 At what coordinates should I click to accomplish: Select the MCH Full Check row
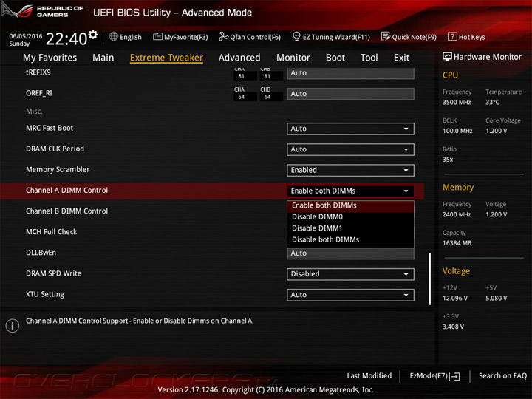(212, 232)
